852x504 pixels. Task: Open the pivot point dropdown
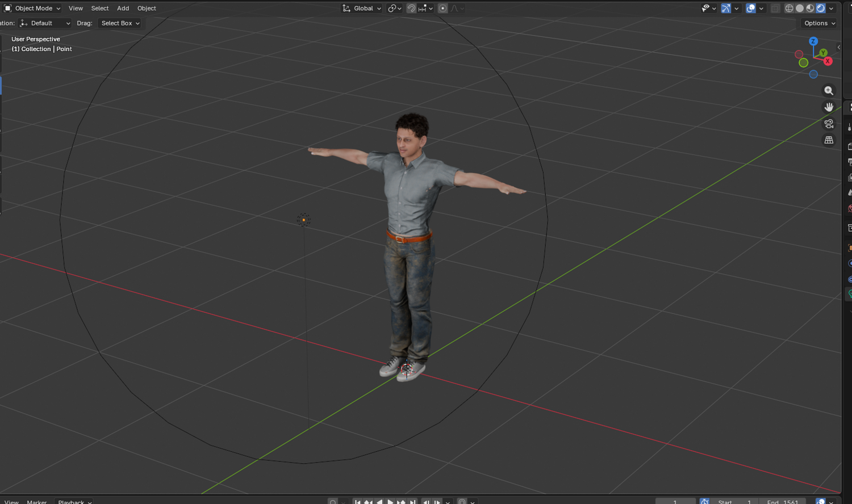[x=395, y=9]
